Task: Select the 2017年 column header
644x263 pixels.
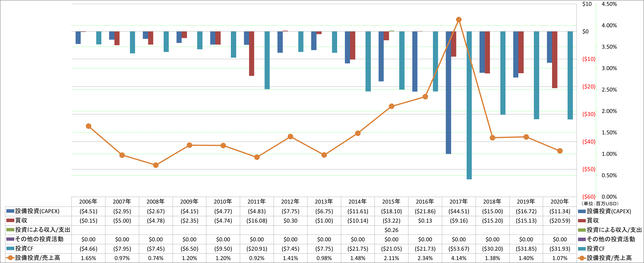Action: point(459,201)
